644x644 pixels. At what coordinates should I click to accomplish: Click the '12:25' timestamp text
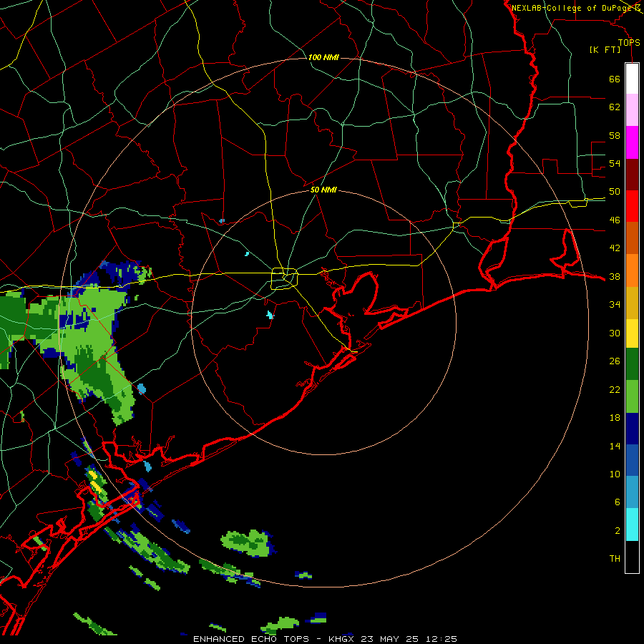click(440, 639)
